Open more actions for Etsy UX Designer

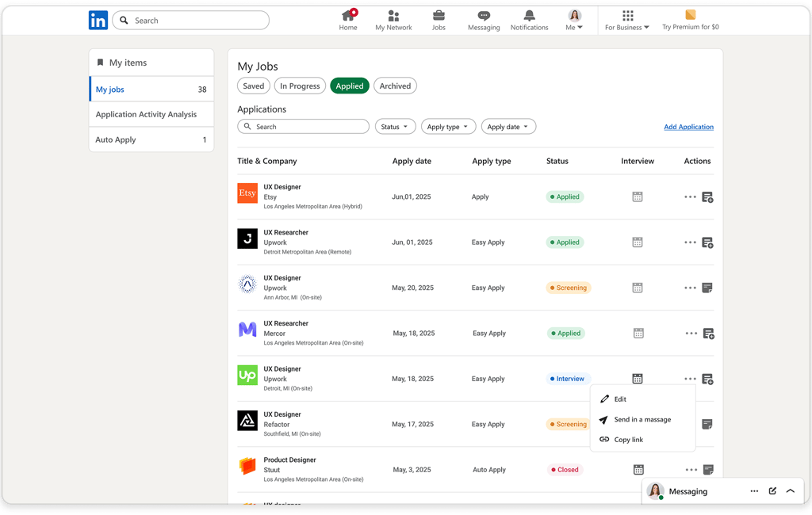(x=690, y=196)
